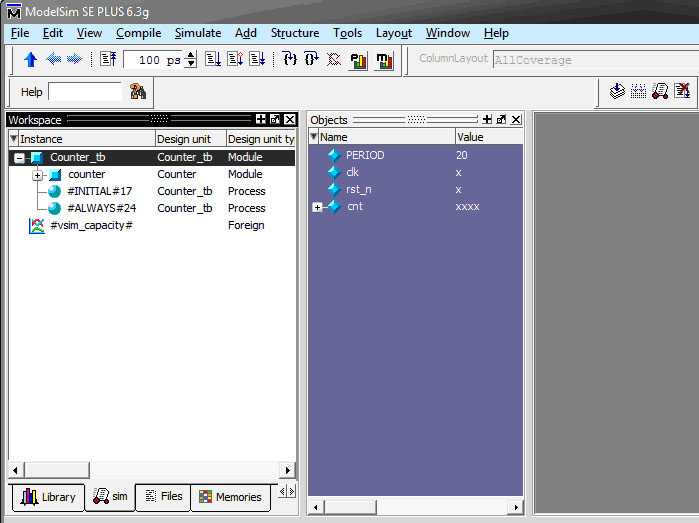Open the Add menu

(246, 33)
